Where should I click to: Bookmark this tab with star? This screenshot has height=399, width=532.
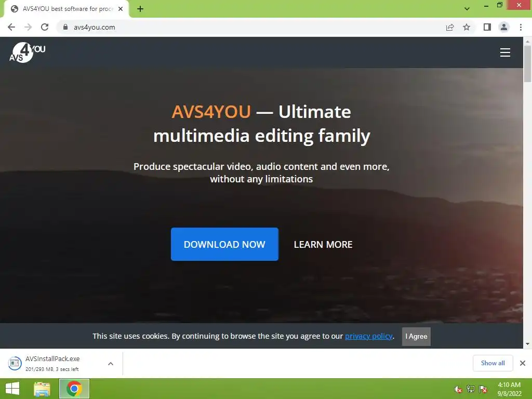tap(467, 27)
